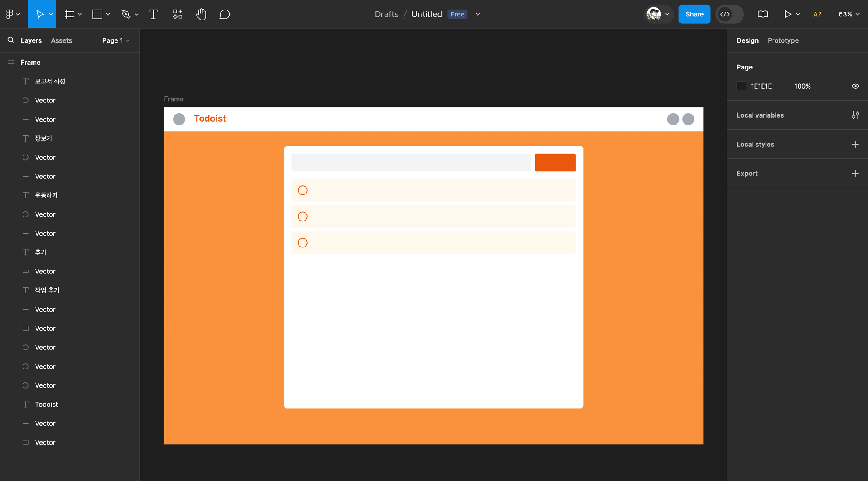
Task: Click the Untitled file name
Action: point(427,14)
